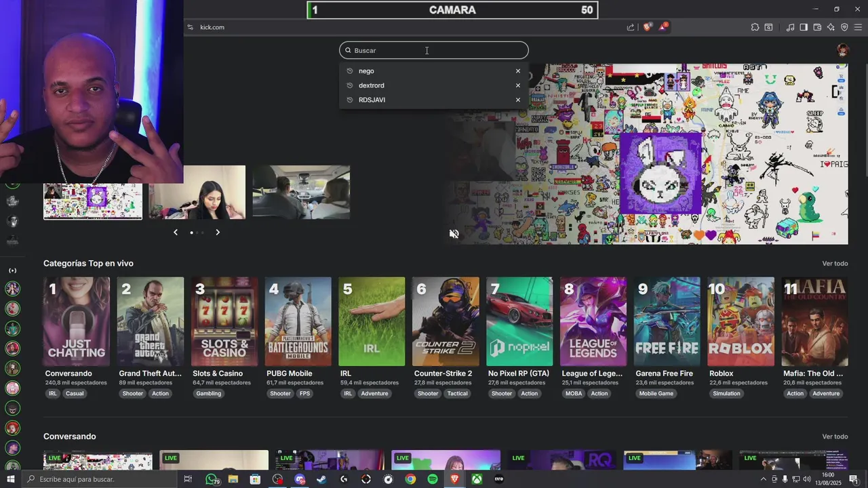Click the 'Casual' tag under Conversando

[x=75, y=394]
